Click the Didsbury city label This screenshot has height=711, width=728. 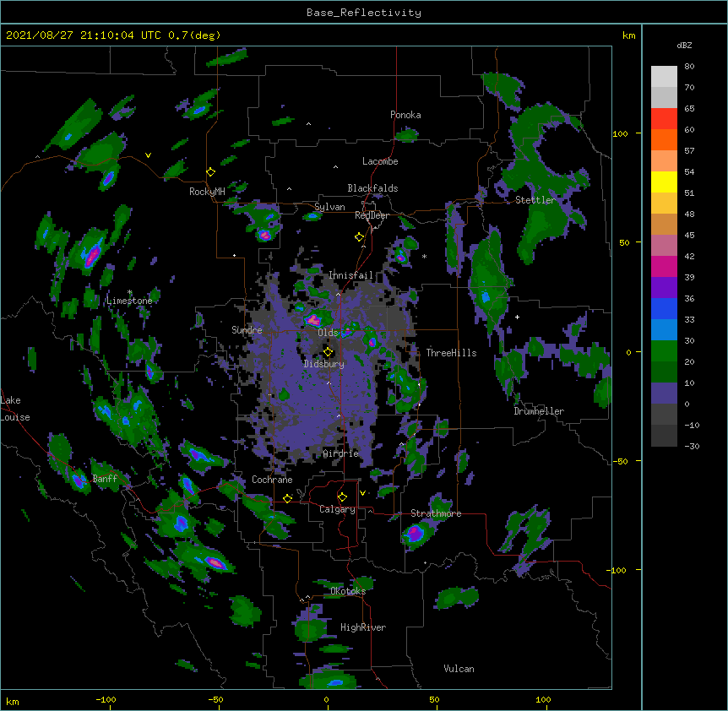[324, 364]
